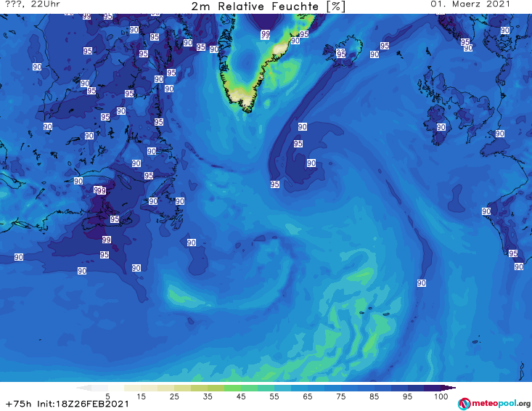The width and height of the screenshot is (532, 411).
Task: Pick the bright green colorbar segment above 45
Action: pyautogui.click(x=232, y=388)
